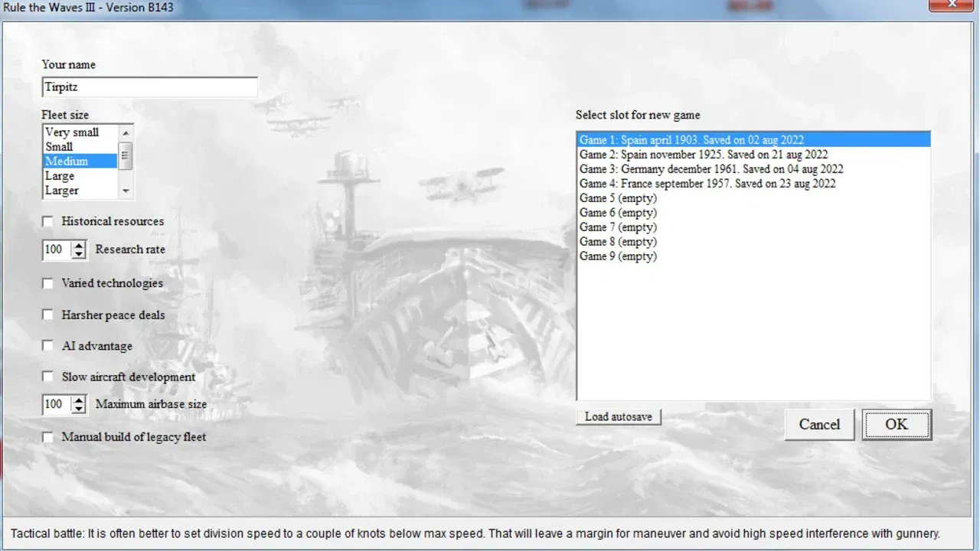This screenshot has width=980, height=551.
Task: Enable Slow aircraft development
Action: click(x=47, y=377)
